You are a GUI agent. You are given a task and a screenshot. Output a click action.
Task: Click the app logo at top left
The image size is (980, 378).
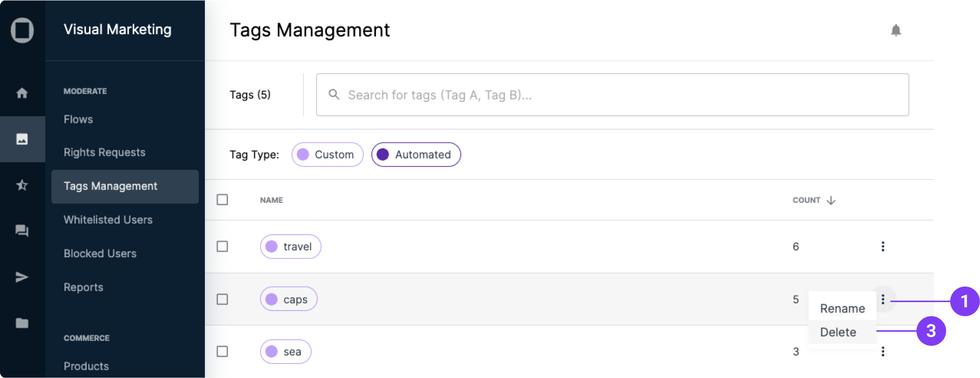(22, 30)
